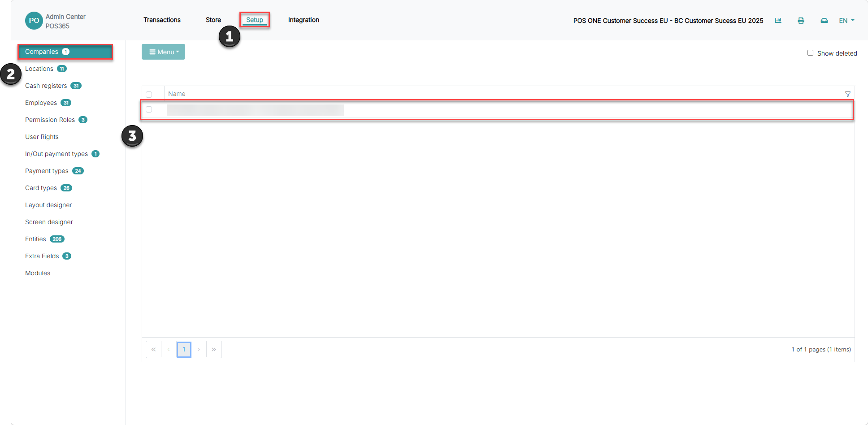Open the EN language dropdown
The image size is (868, 425).
846,21
